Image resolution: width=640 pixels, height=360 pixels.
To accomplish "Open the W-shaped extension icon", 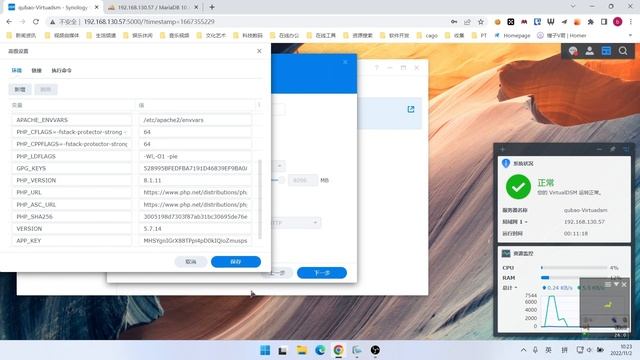I will pos(551,22).
